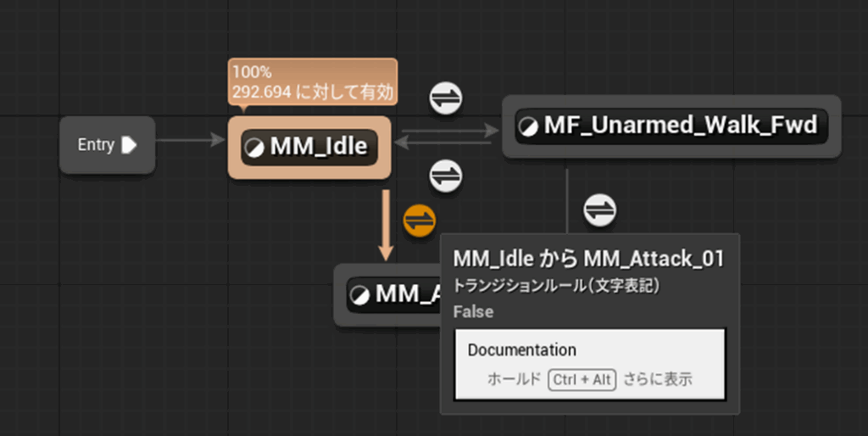868x436 pixels.
Task: Select the MF_Unarmed_Walk_Fwd state name
Action: [681, 126]
